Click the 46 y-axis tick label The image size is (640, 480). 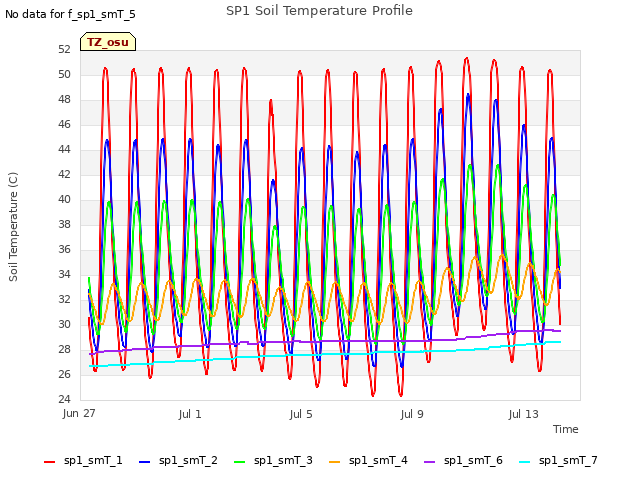coord(64,124)
